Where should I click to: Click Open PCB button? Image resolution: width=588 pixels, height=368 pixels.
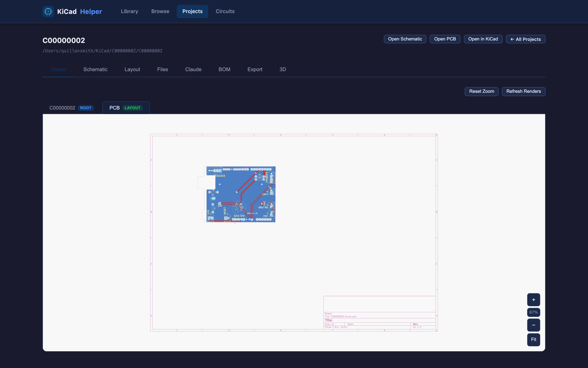[x=445, y=39]
